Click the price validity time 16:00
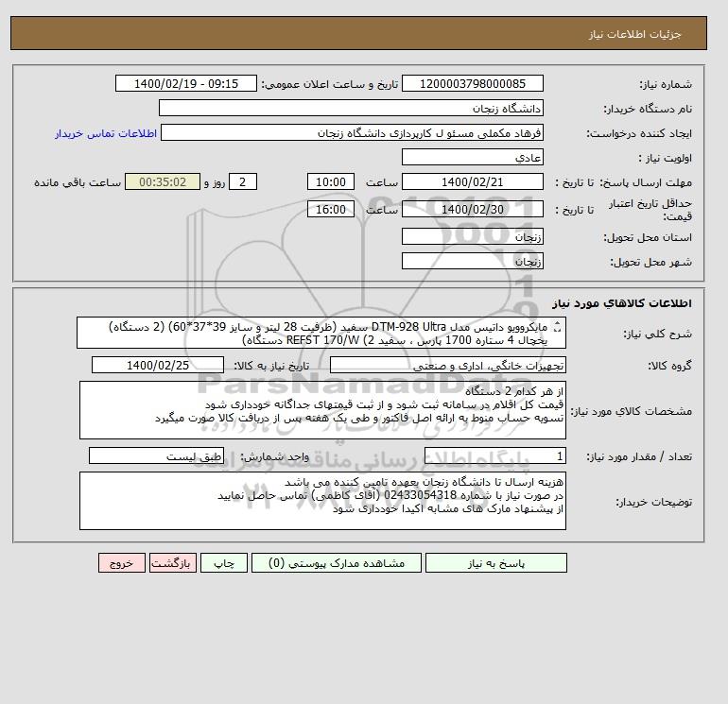 331,209
